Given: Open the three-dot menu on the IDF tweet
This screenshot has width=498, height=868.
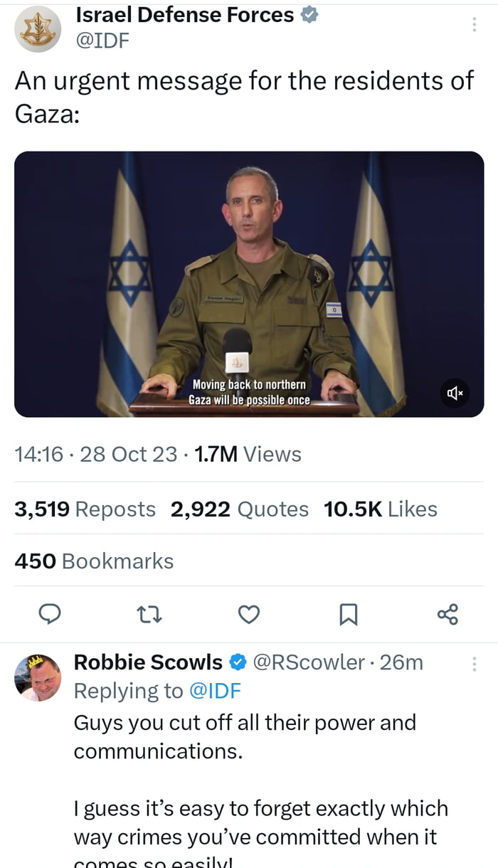Looking at the screenshot, I should (x=475, y=23).
